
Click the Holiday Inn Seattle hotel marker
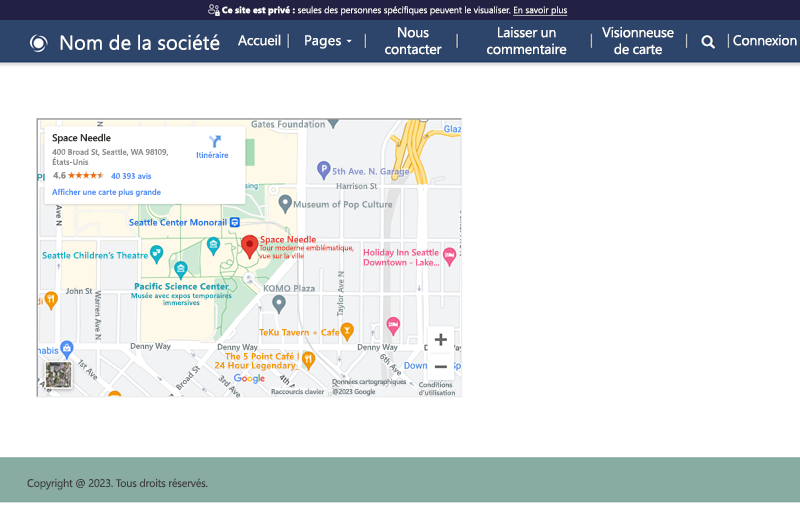point(449,256)
